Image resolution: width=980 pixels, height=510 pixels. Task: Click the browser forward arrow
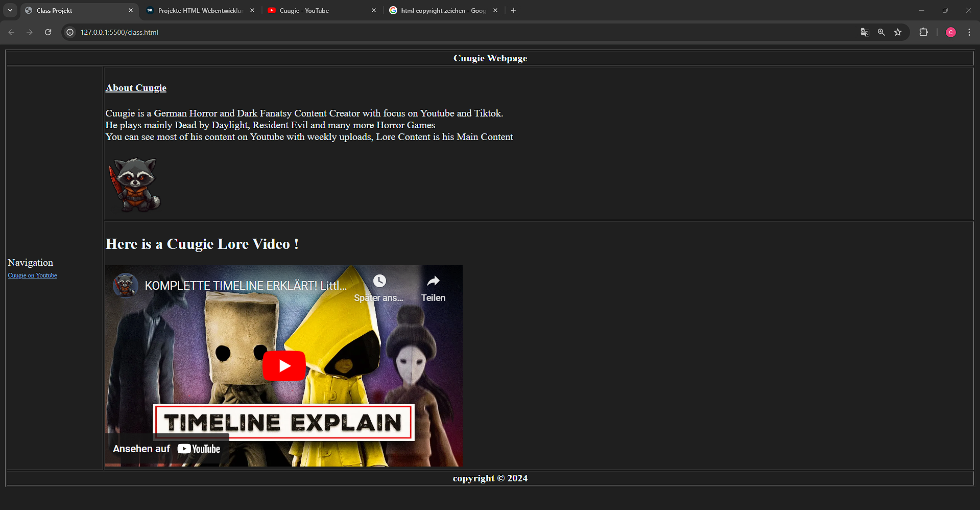tap(30, 32)
